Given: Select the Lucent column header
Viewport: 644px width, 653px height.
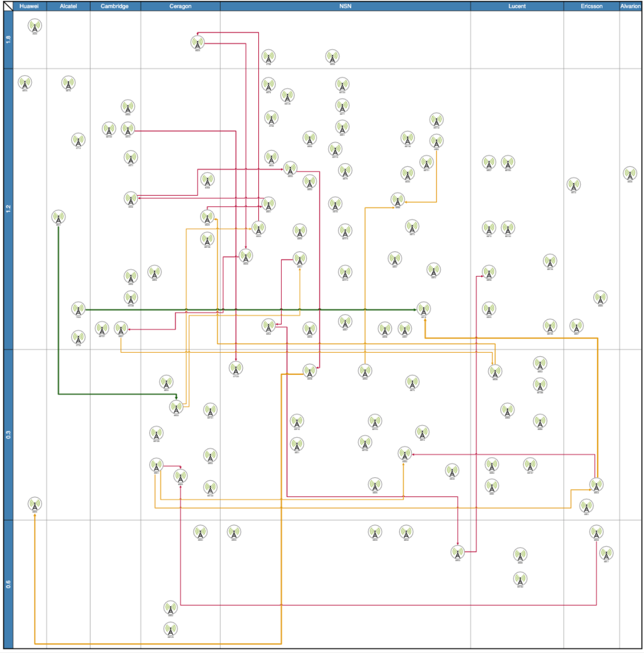Looking at the screenshot, I should pos(517,6).
